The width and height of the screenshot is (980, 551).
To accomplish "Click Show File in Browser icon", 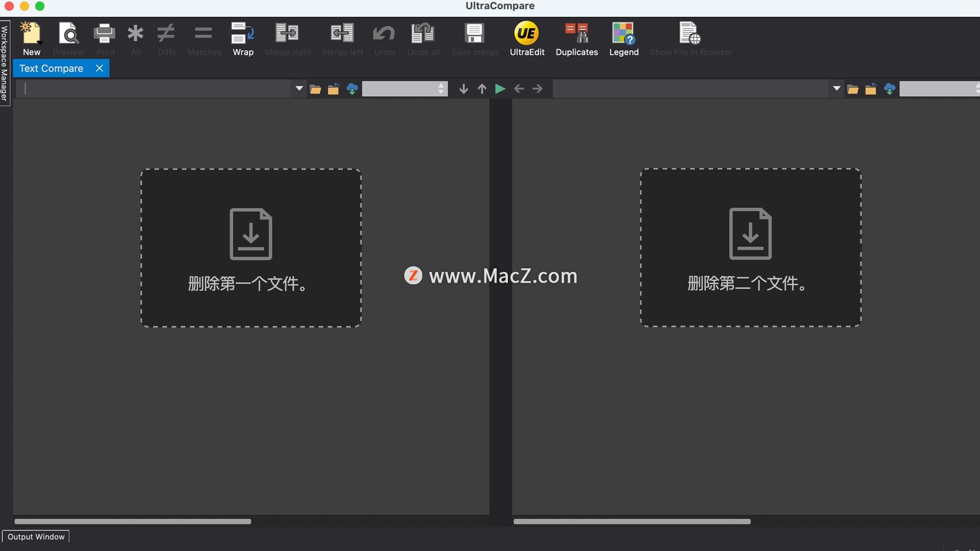I will tap(690, 34).
